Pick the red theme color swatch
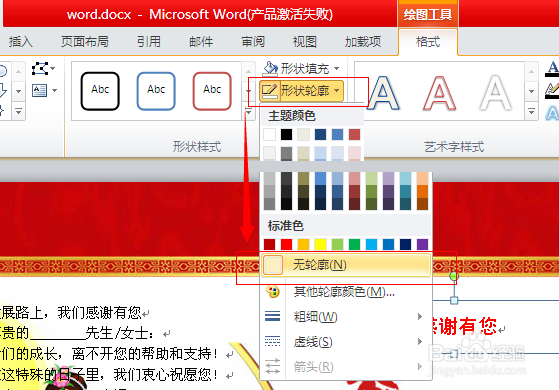The height and width of the screenshot is (390, 559). pyautogui.click(x=354, y=134)
